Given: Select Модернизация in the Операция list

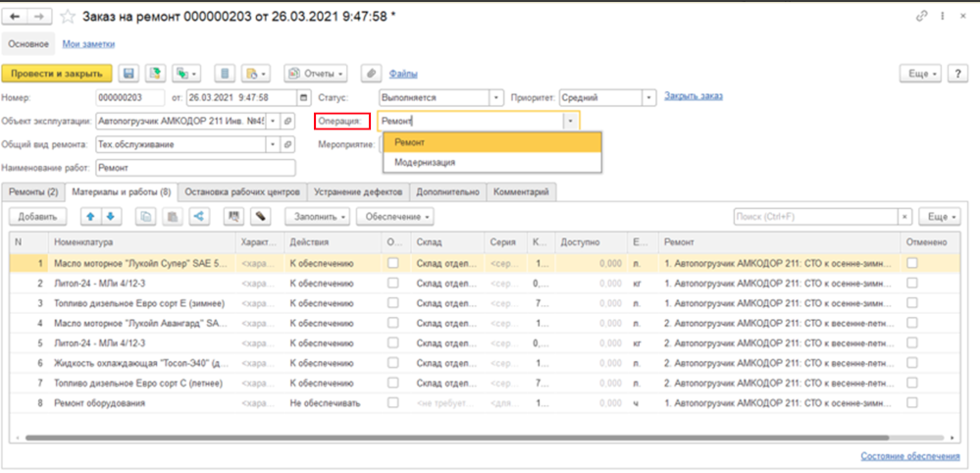Looking at the screenshot, I should 492,162.
